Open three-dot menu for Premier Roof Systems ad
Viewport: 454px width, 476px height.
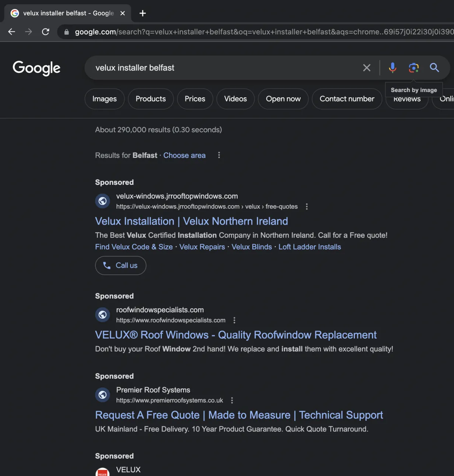tap(232, 401)
